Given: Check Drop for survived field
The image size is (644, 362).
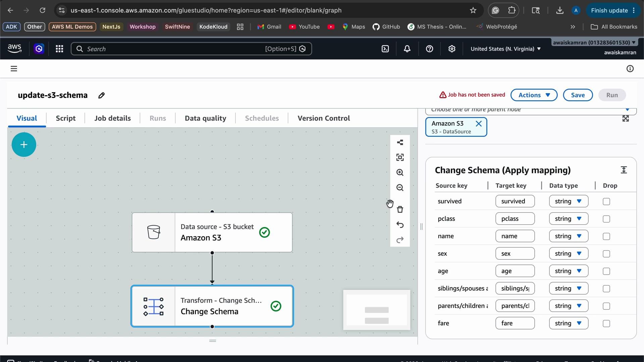Looking at the screenshot, I should tap(606, 201).
